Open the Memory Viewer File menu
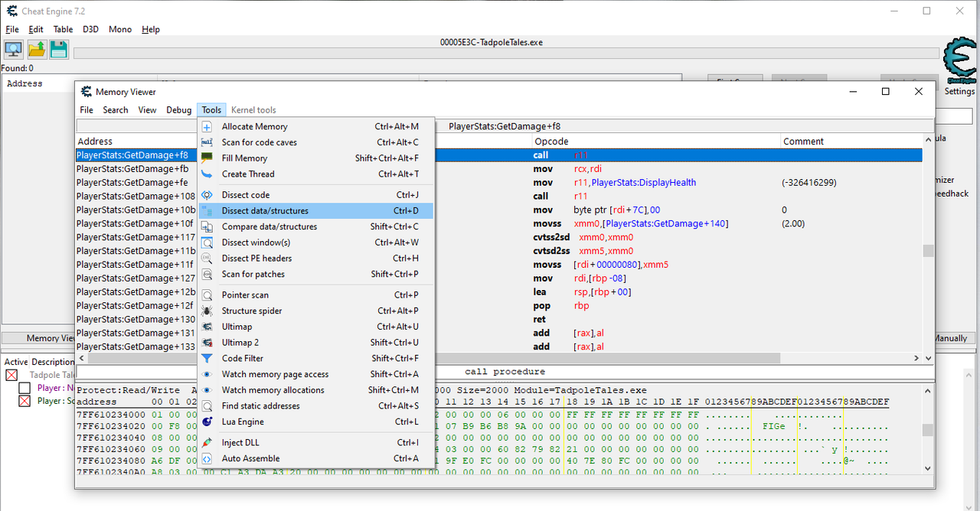 pyautogui.click(x=87, y=110)
